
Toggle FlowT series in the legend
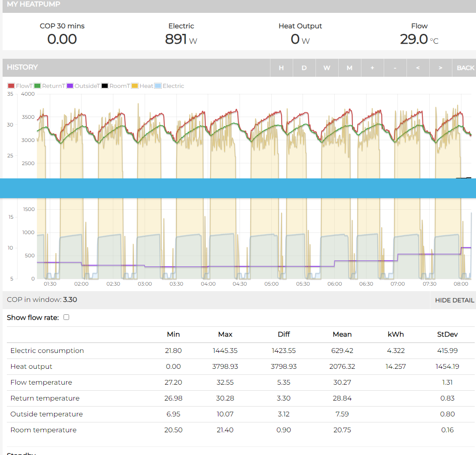(x=20, y=85)
